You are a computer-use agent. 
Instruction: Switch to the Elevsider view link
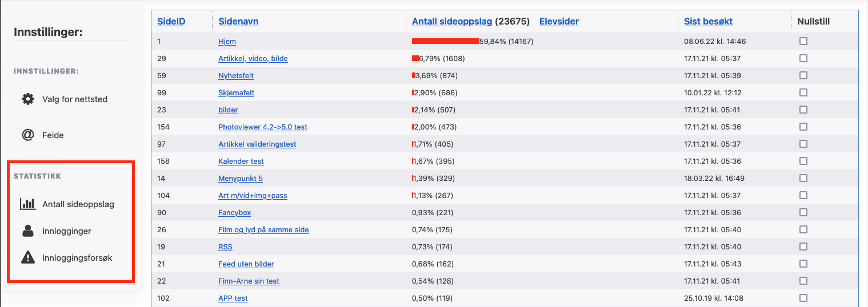coord(559,22)
